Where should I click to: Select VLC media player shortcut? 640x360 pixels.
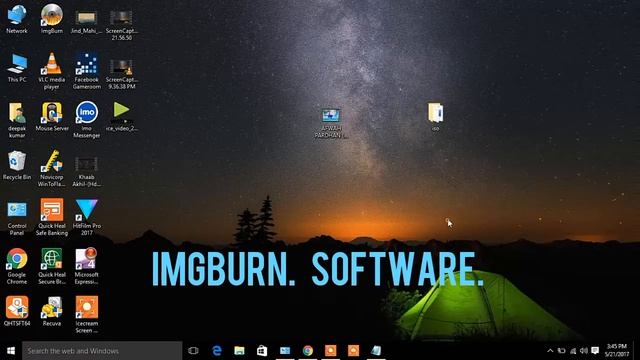click(52, 70)
